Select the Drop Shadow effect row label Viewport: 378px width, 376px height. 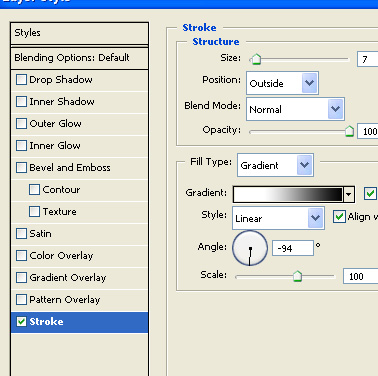[61, 80]
